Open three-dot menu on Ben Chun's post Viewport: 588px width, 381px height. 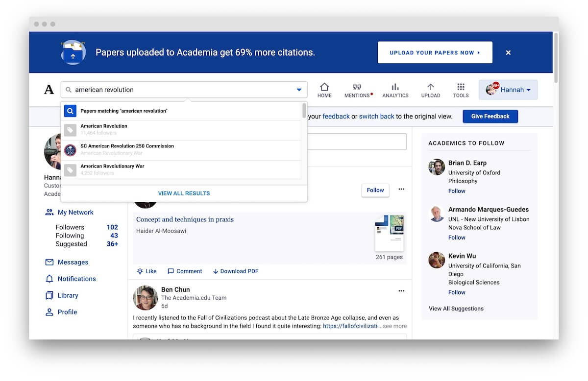coord(401,291)
